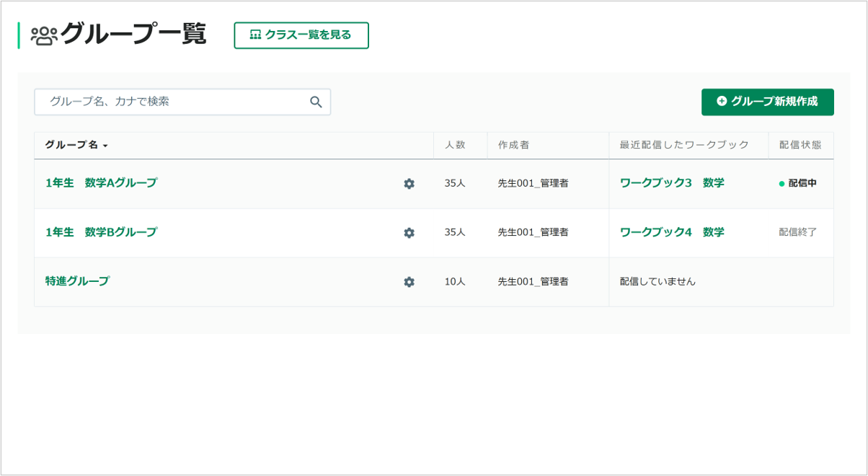Open the 特進グループ link
Image resolution: width=868 pixels, height=476 pixels.
click(77, 281)
